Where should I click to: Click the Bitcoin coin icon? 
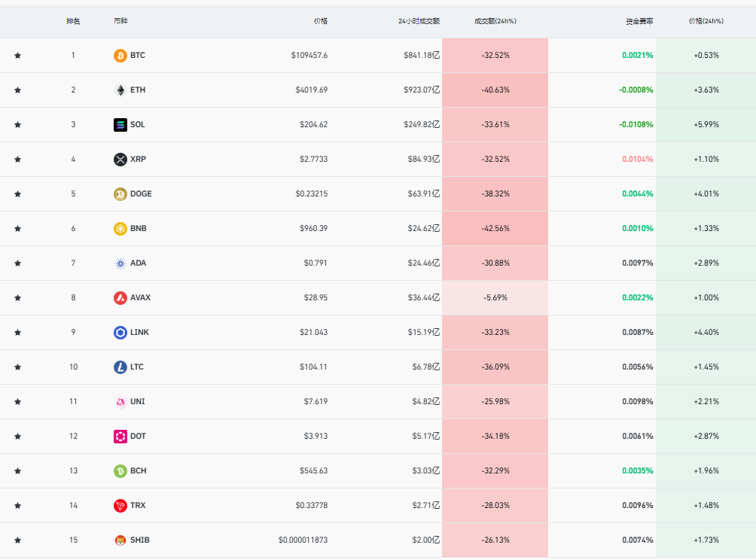[x=120, y=56]
